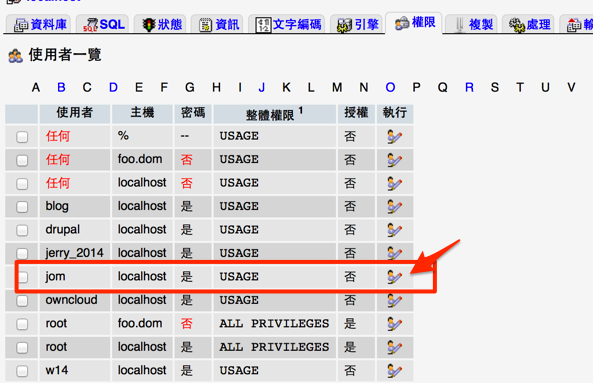
Task: Click the 使用者 column header
Action: tap(75, 113)
